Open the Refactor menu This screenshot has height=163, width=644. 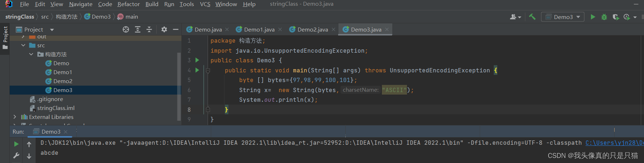coord(128,4)
